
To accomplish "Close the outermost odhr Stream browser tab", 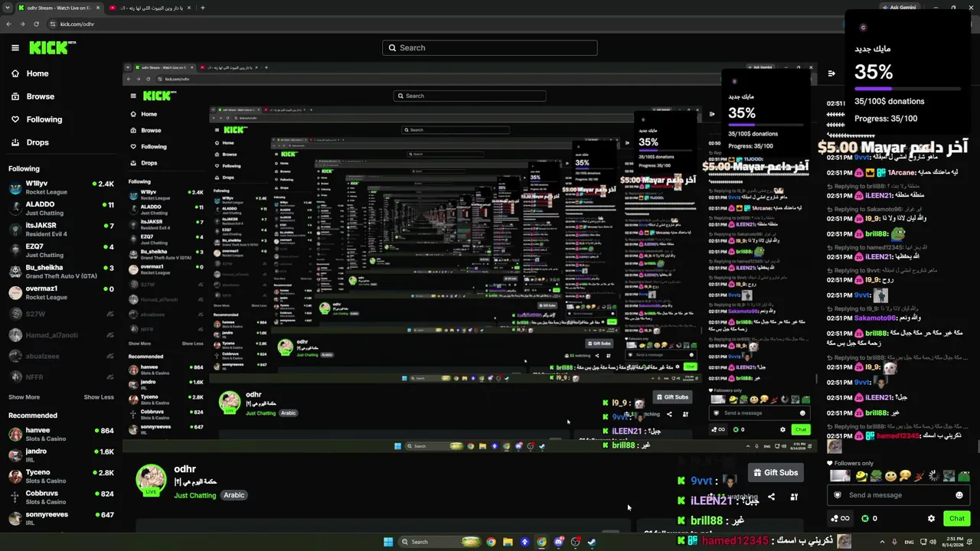I will coord(98,8).
